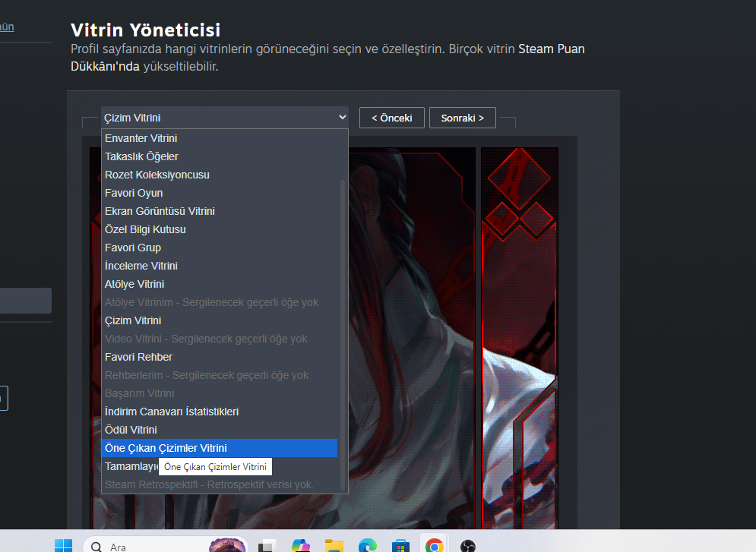Select Rozet Koleksiyoncusu option
This screenshot has width=756, height=552.
pos(220,175)
